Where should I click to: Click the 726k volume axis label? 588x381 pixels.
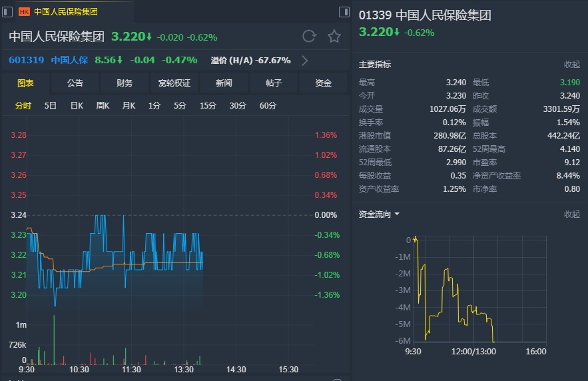[x=17, y=344]
